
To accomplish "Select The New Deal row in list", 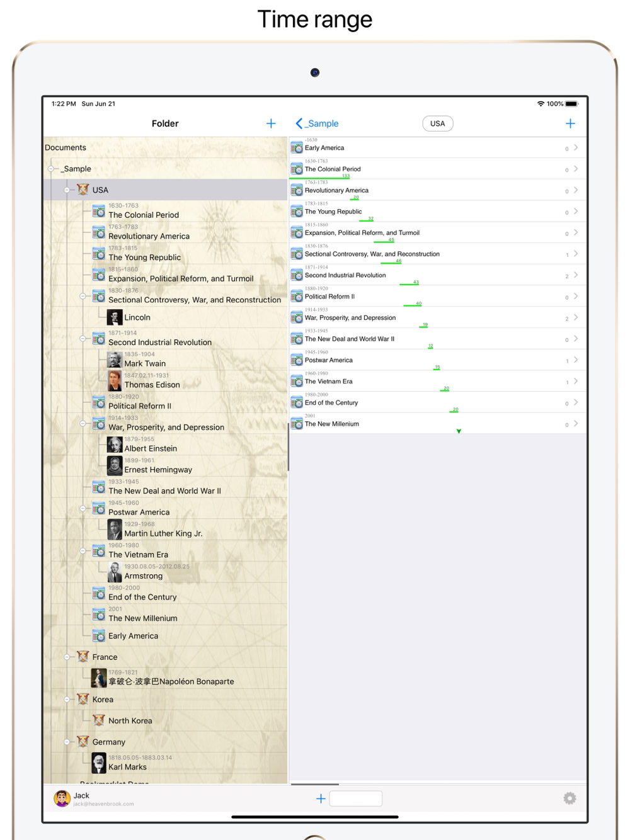I will [x=438, y=339].
